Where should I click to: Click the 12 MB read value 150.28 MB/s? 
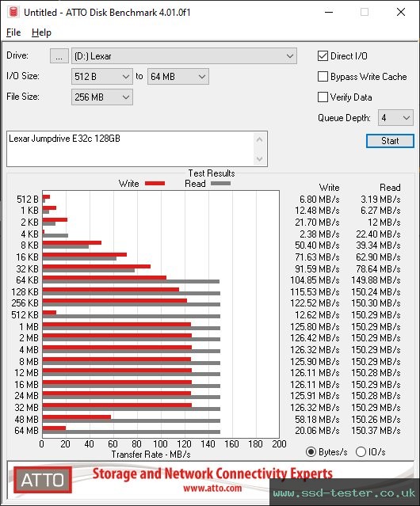[376, 373]
